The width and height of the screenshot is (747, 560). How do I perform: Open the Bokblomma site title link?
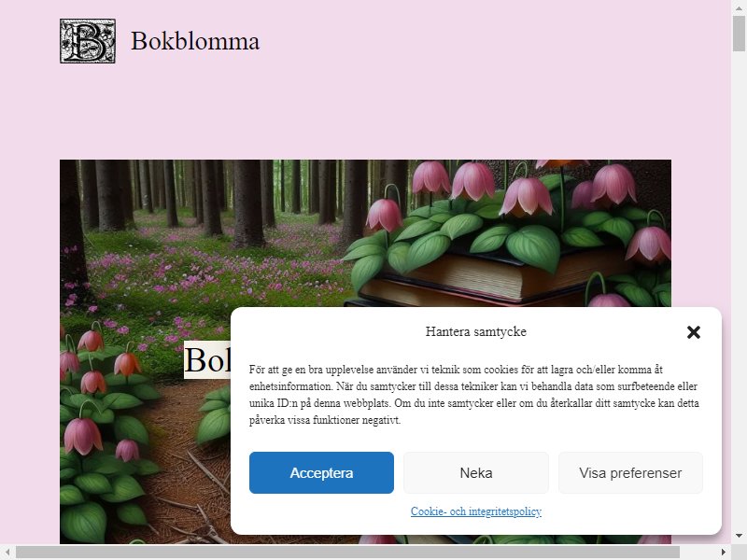point(195,41)
